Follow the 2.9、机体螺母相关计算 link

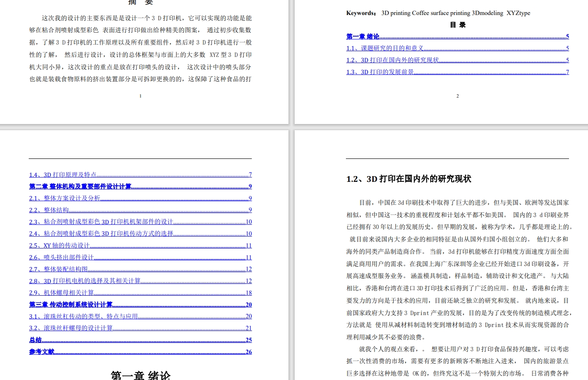pyautogui.click(x=140, y=293)
